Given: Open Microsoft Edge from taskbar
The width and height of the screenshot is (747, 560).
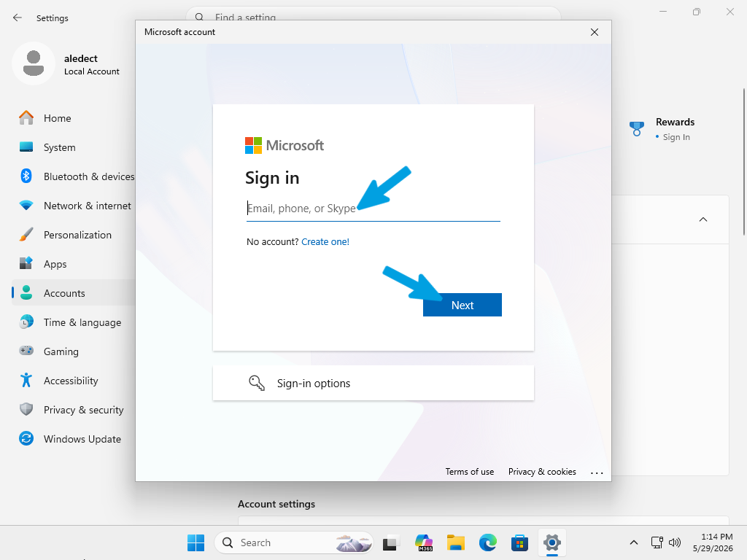Looking at the screenshot, I should pyautogui.click(x=487, y=542).
